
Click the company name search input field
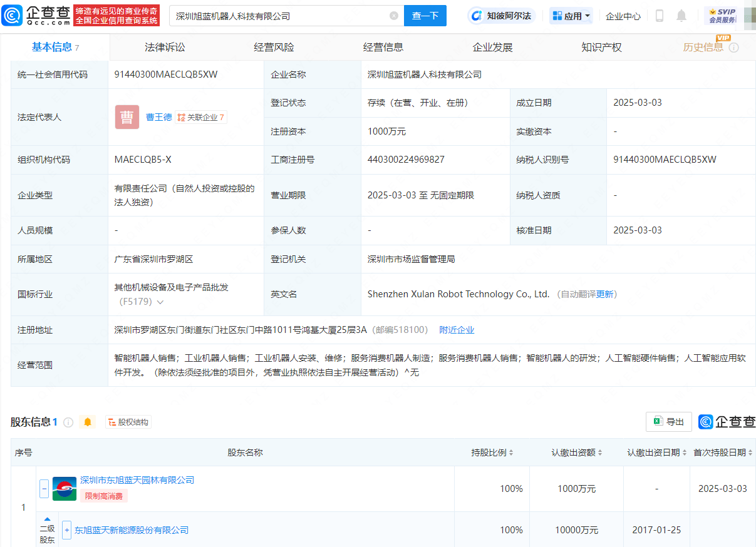point(279,16)
